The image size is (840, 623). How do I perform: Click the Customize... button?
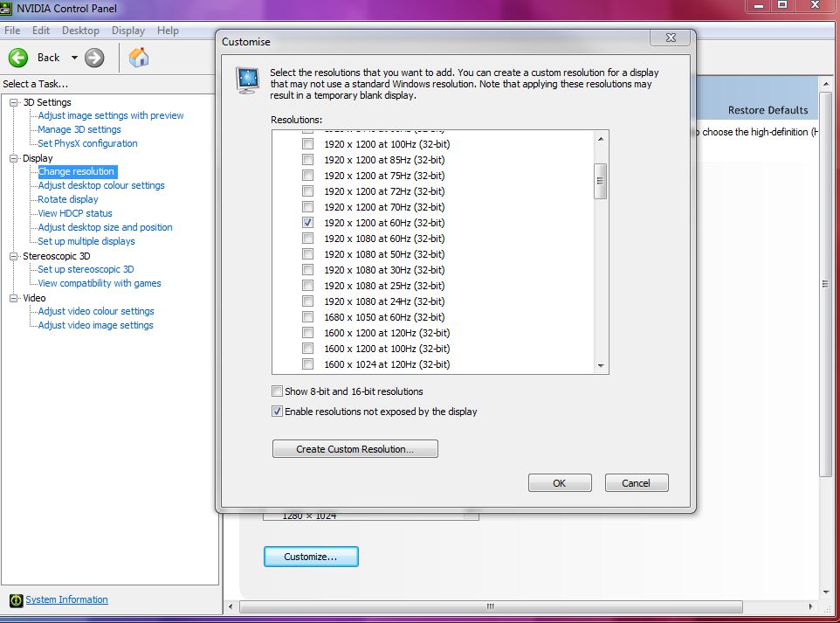311,557
